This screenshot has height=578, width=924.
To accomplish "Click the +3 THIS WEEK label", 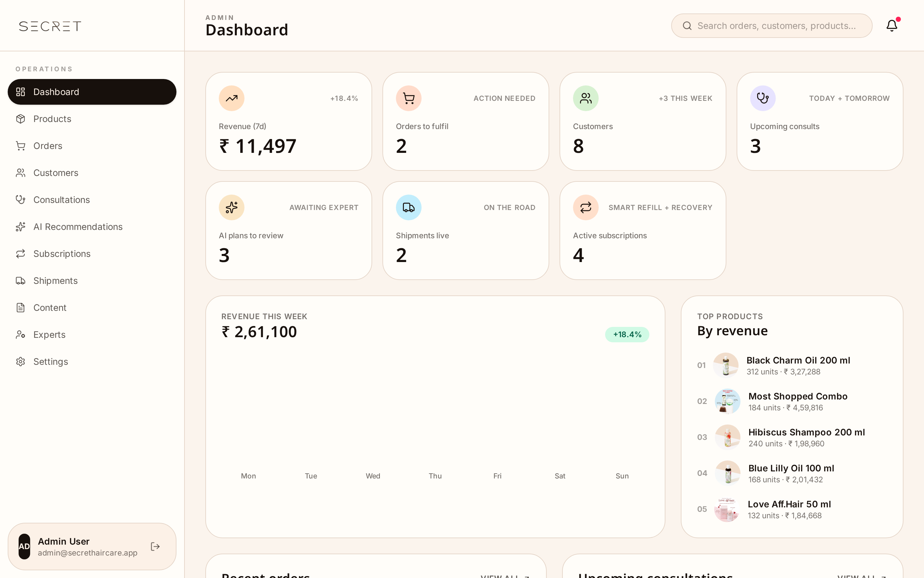I will click(x=685, y=98).
